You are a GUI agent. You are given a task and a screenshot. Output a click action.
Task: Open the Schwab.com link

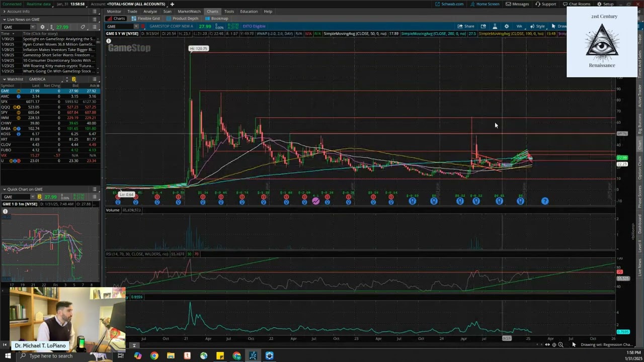tap(450, 4)
